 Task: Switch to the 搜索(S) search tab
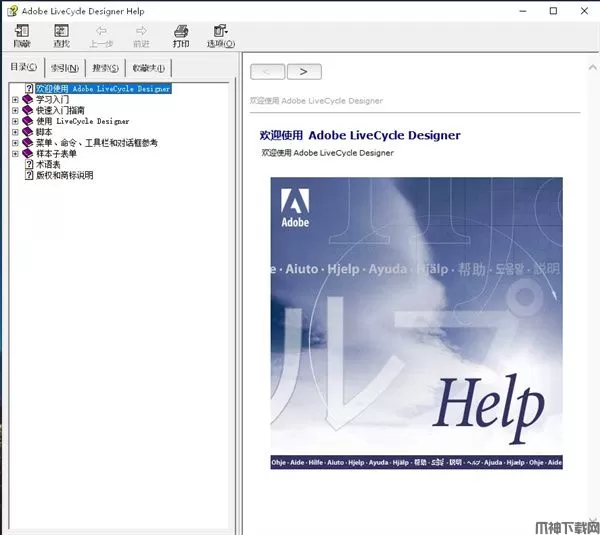(x=105, y=68)
